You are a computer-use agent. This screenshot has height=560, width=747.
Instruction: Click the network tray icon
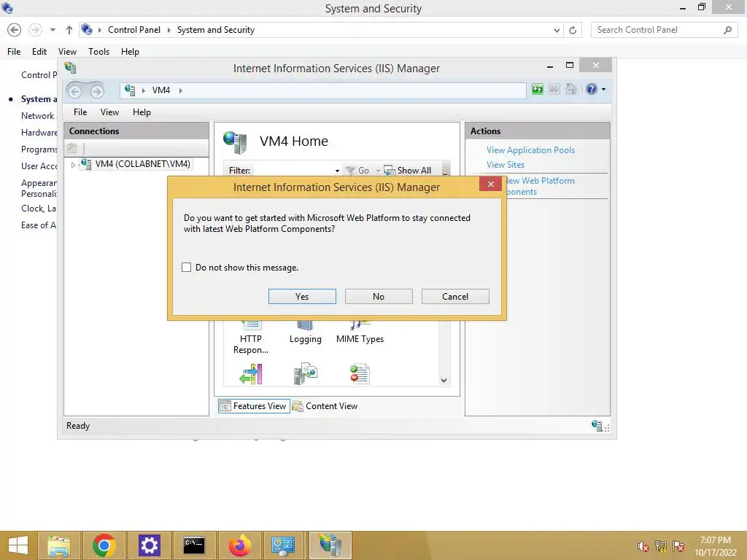pyautogui.click(x=661, y=546)
